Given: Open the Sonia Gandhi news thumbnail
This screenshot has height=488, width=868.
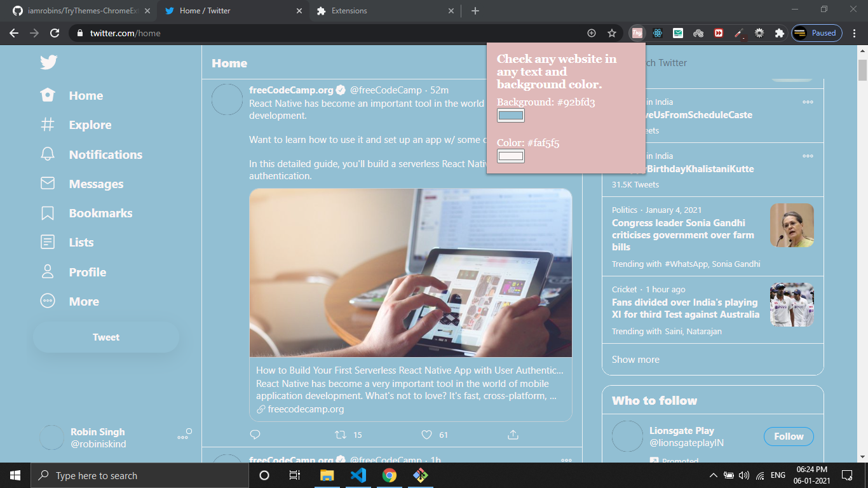Looking at the screenshot, I should coord(792,225).
